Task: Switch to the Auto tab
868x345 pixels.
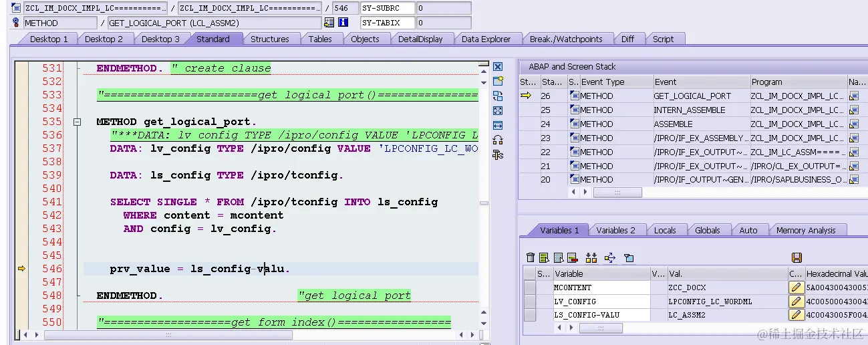Action: pyautogui.click(x=748, y=230)
